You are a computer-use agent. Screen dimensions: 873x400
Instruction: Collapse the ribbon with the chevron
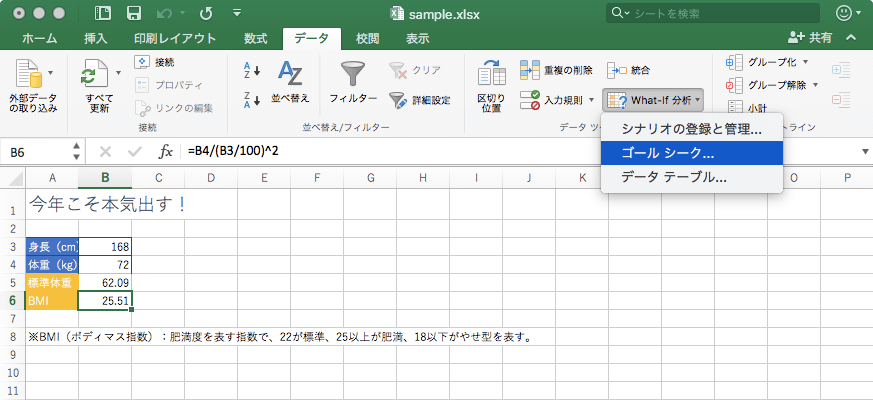coord(850,38)
